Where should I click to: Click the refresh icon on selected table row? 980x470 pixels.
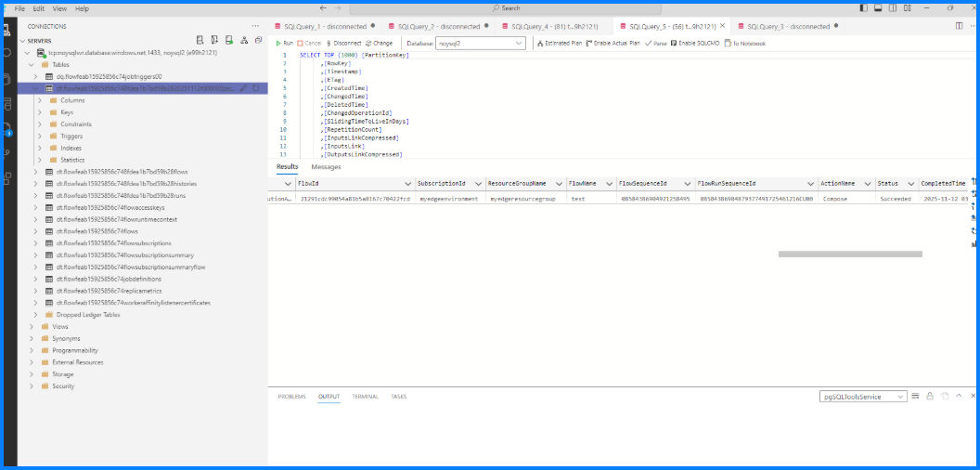[255, 88]
